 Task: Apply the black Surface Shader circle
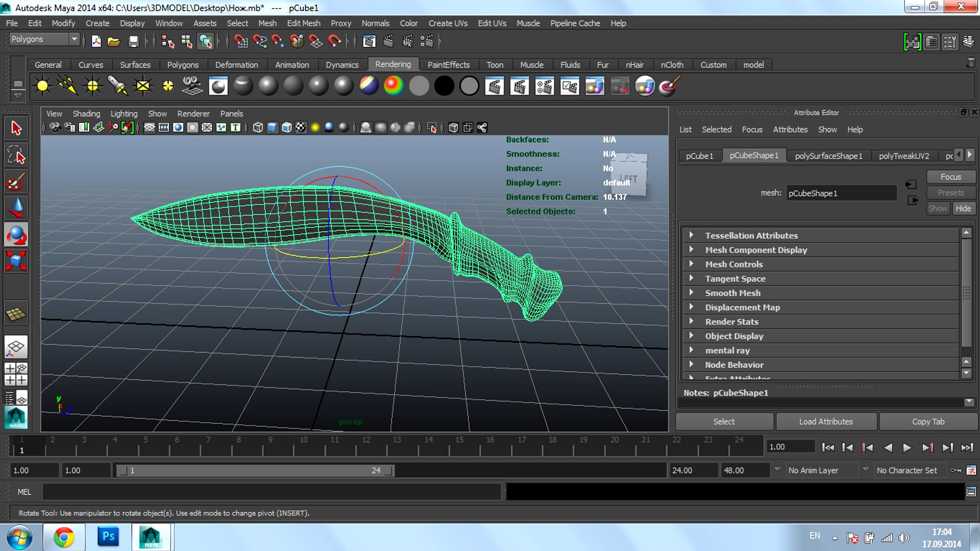(444, 86)
